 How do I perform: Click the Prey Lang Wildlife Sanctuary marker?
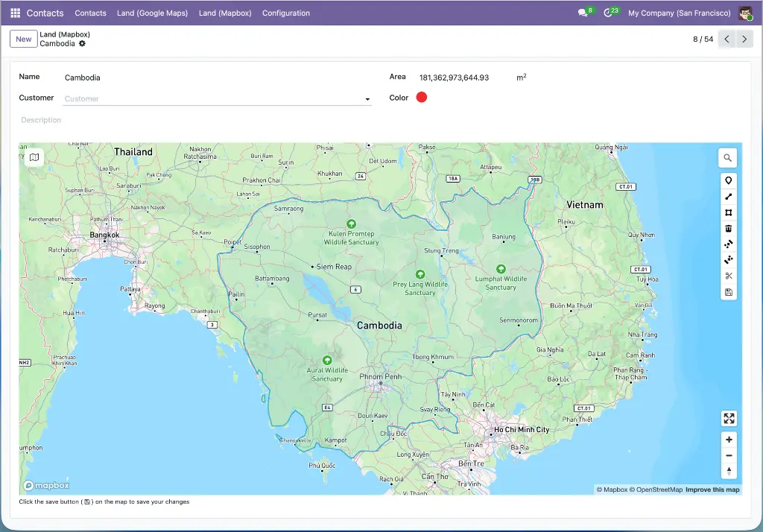tap(420, 274)
